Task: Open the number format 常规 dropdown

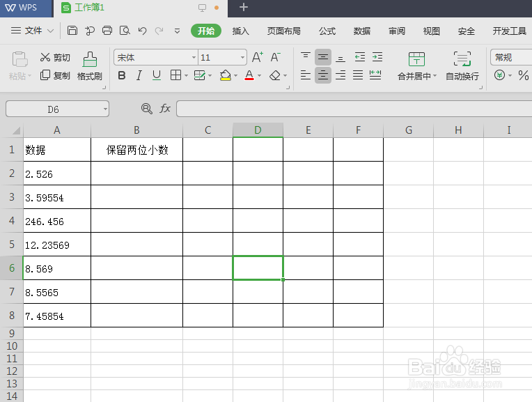Action: click(x=511, y=57)
